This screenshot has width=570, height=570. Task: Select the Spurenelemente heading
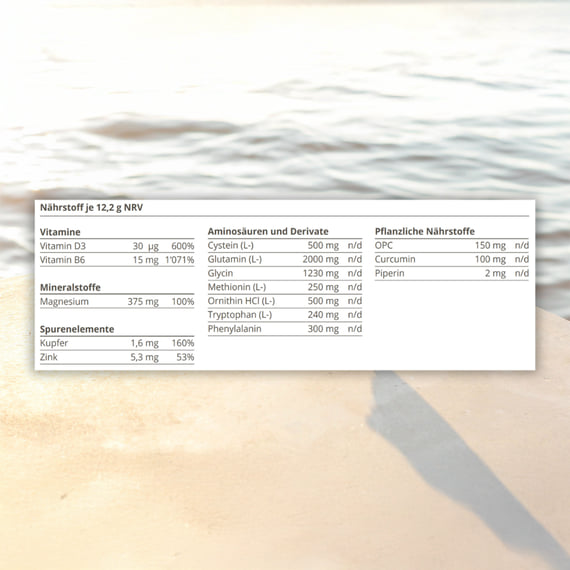pyautogui.click(x=77, y=329)
